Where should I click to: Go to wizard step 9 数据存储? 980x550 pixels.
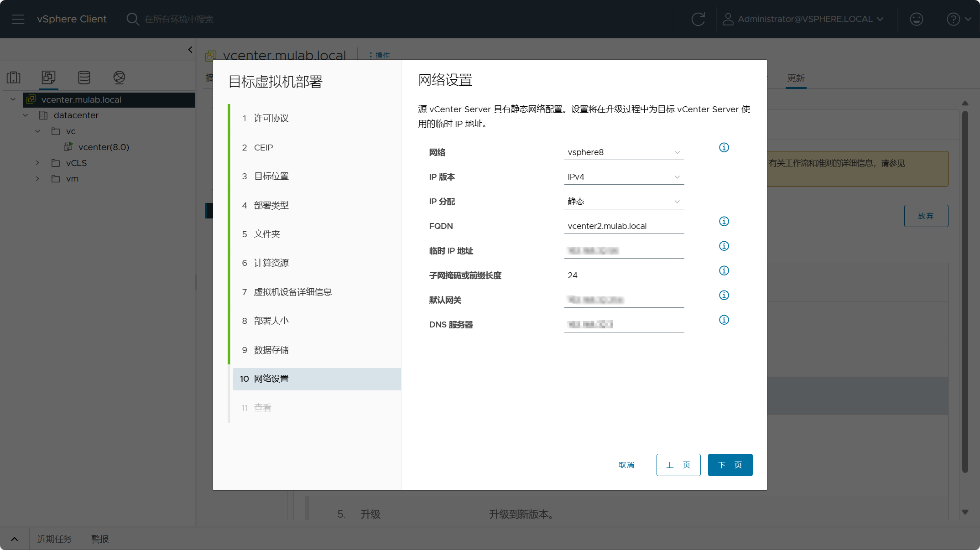[x=317, y=350]
